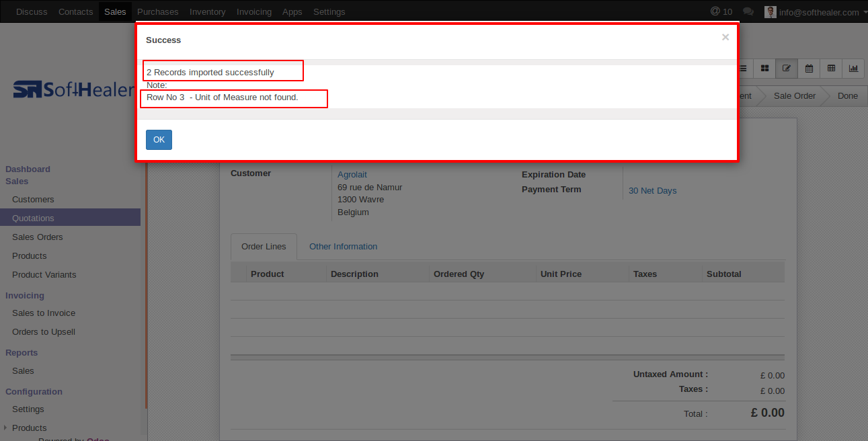The width and height of the screenshot is (868, 441).
Task: Expand Products under Configuration
Action: (30, 428)
